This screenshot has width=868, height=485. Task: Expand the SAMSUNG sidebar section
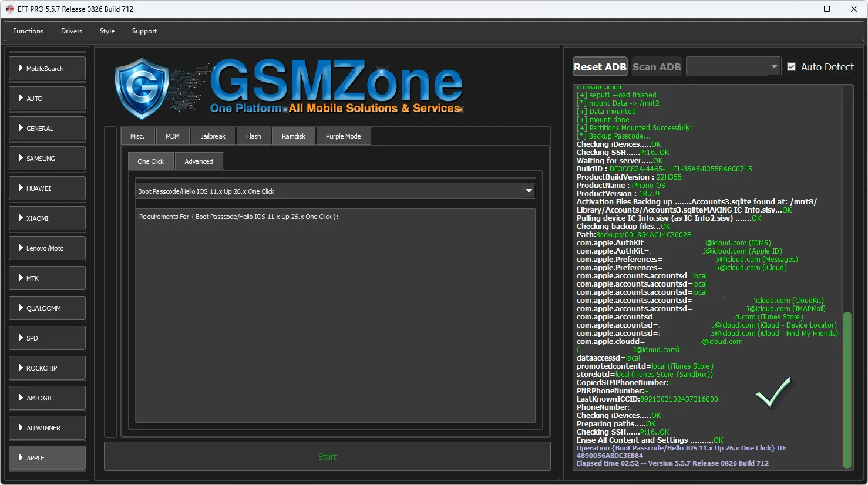pyautogui.click(x=48, y=159)
